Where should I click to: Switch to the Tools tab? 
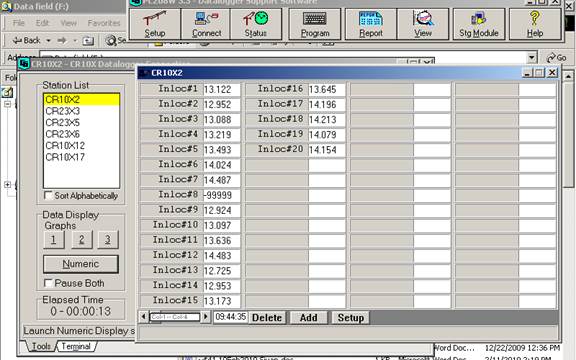click(x=41, y=346)
